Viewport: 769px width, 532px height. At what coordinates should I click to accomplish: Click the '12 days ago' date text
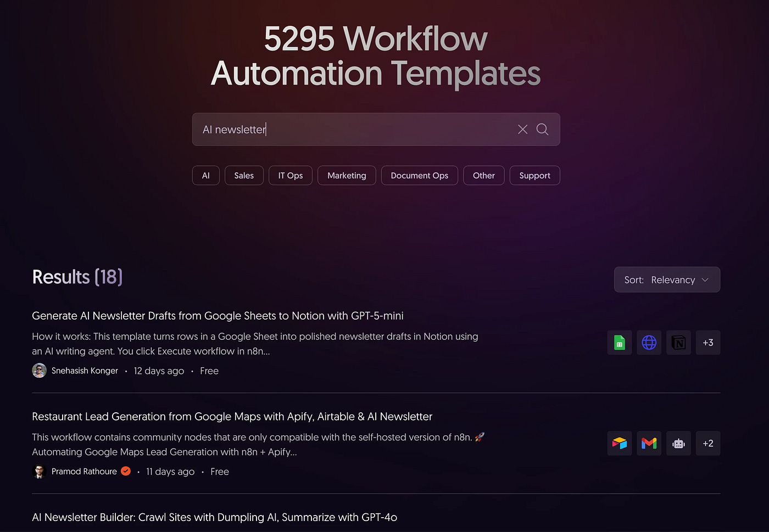[x=159, y=371]
